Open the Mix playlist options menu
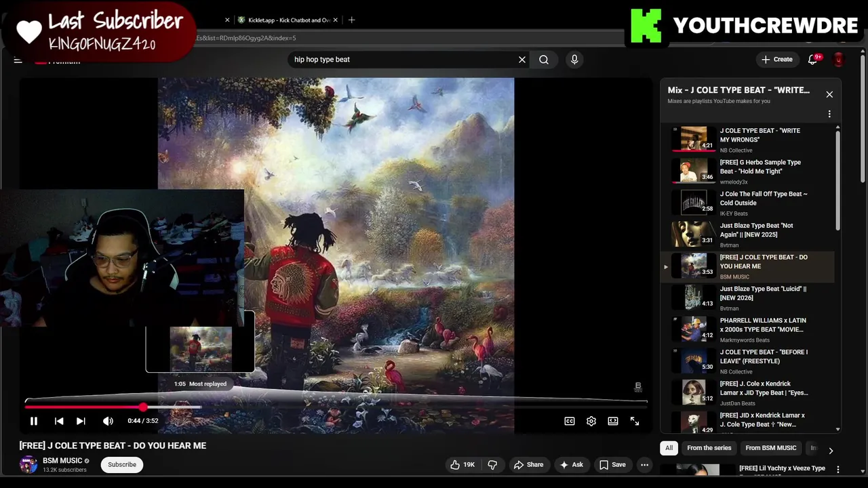Image resolution: width=868 pixels, height=488 pixels. pyautogui.click(x=829, y=114)
